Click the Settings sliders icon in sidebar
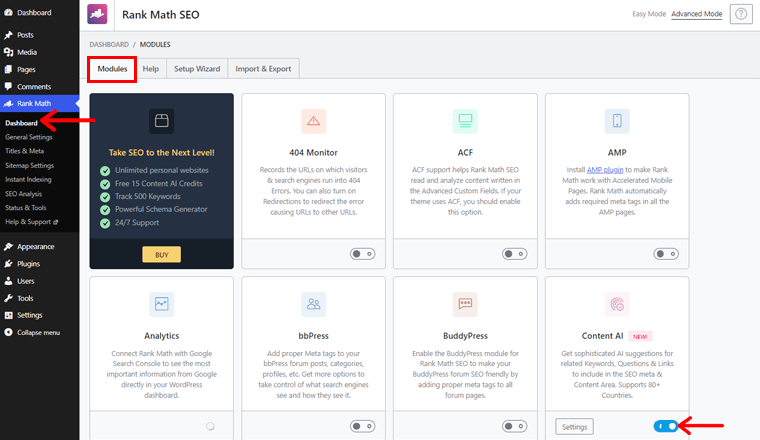The image size is (760, 440). pyautogui.click(x=8, y=315)
